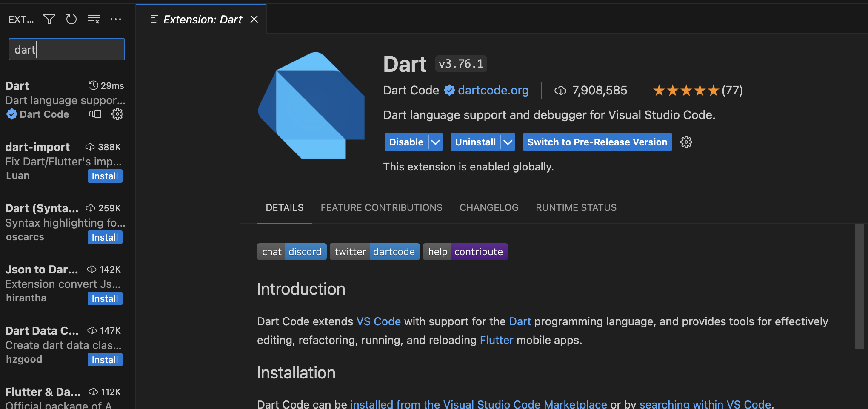
Task: Clear extensions search results icon
Action: tap(93, 19)
